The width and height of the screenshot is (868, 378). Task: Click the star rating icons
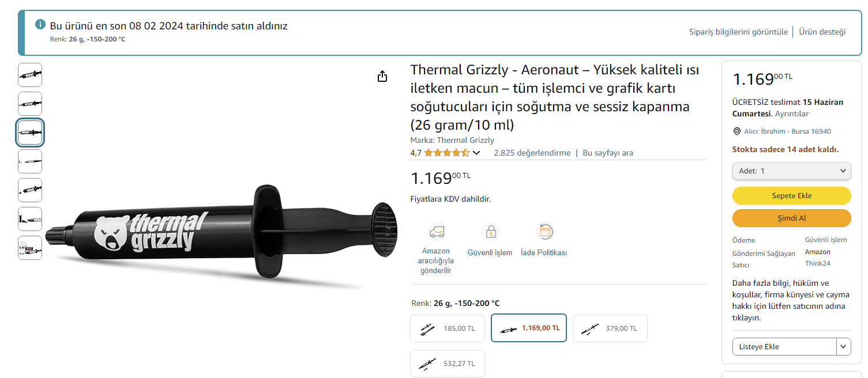[447, 153]
